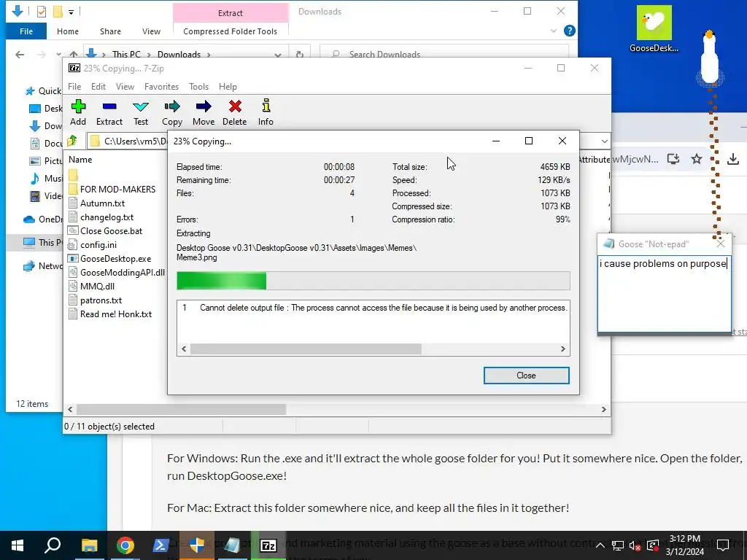Click the up-folder icon in 7-Zip address bar
This screenshot has height=560, width=747.
pyautogui.click(x=72, y=141)
